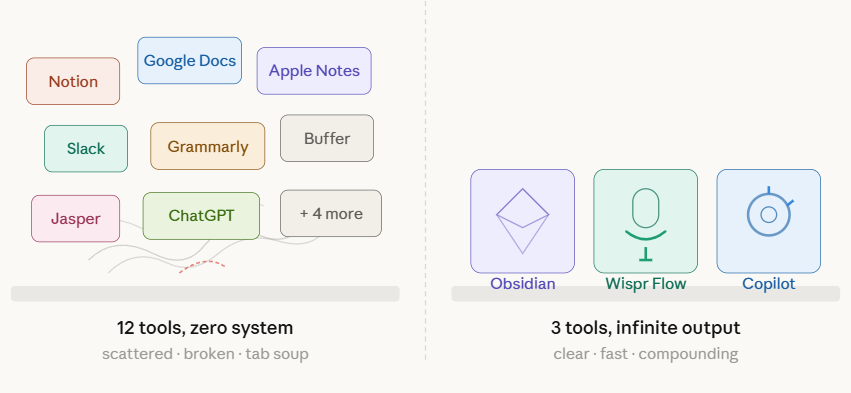851x393 pixels.
Task: Click the Copilot label text
Action: tap(769, 283)
